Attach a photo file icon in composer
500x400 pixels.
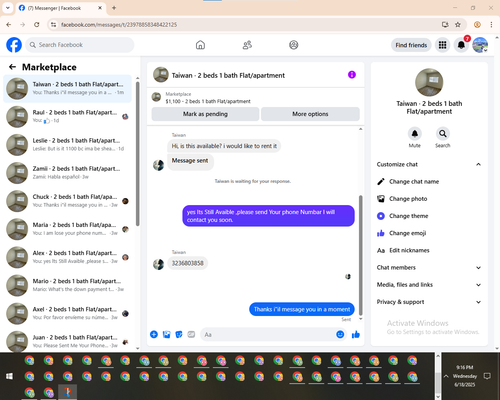point(166,334)
